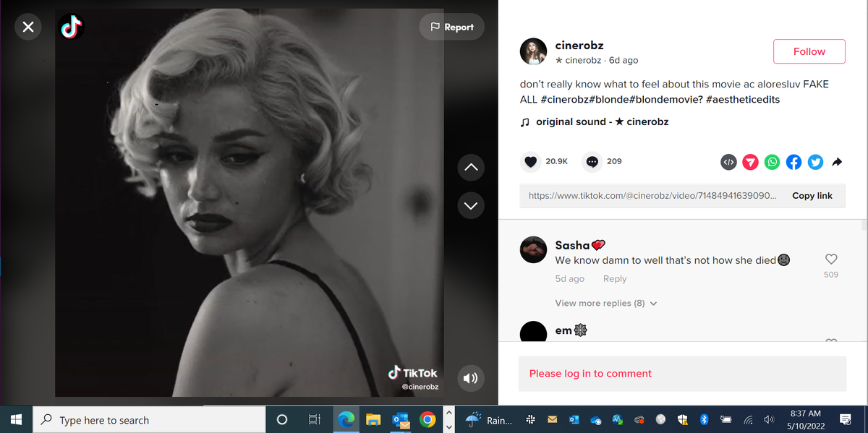Share video to WhatsApp

[773, 162]
